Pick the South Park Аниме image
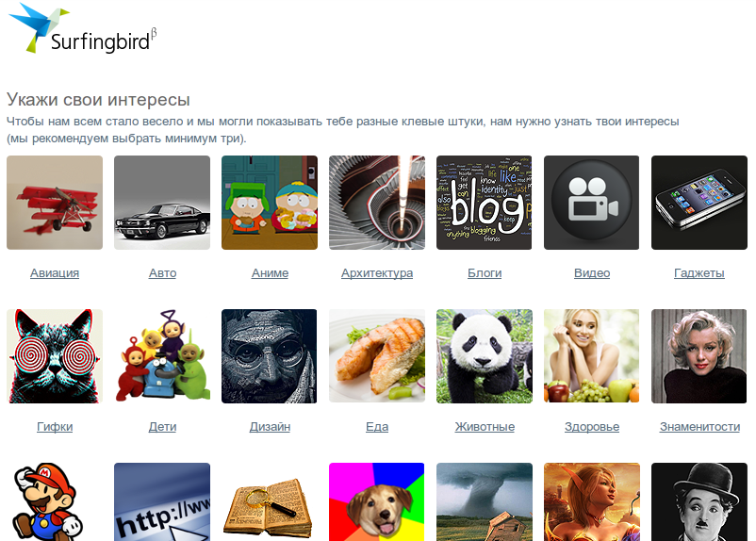756x541 pixels. [x=270, y=203]
